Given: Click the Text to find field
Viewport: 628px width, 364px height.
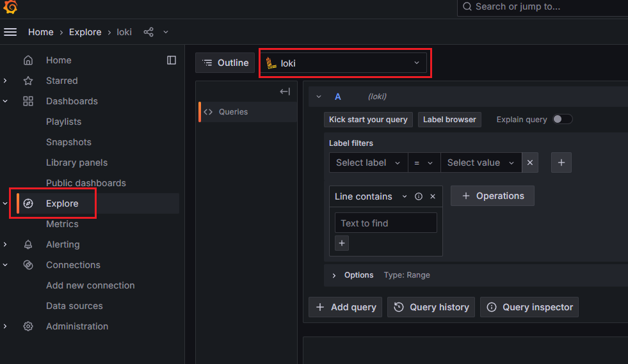Looking at the screenshot, I should click(385, 223).
